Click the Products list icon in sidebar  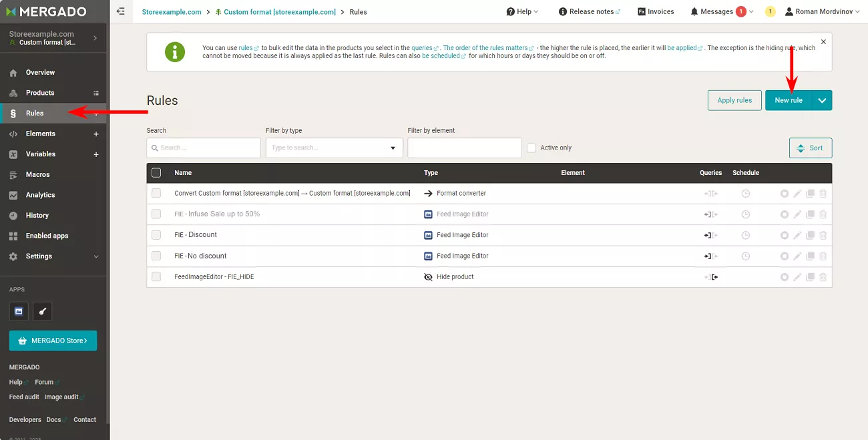click(x=96, y=93)
